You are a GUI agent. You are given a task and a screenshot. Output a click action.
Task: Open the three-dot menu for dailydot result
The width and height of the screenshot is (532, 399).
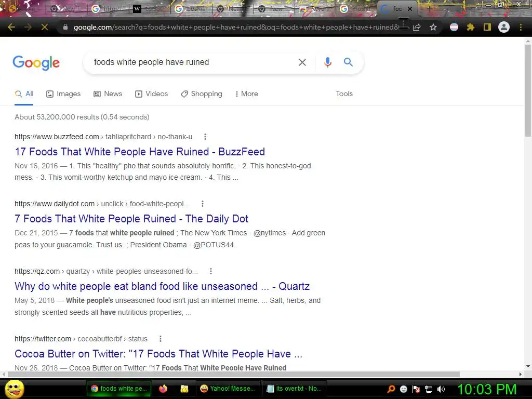(203, 204)
